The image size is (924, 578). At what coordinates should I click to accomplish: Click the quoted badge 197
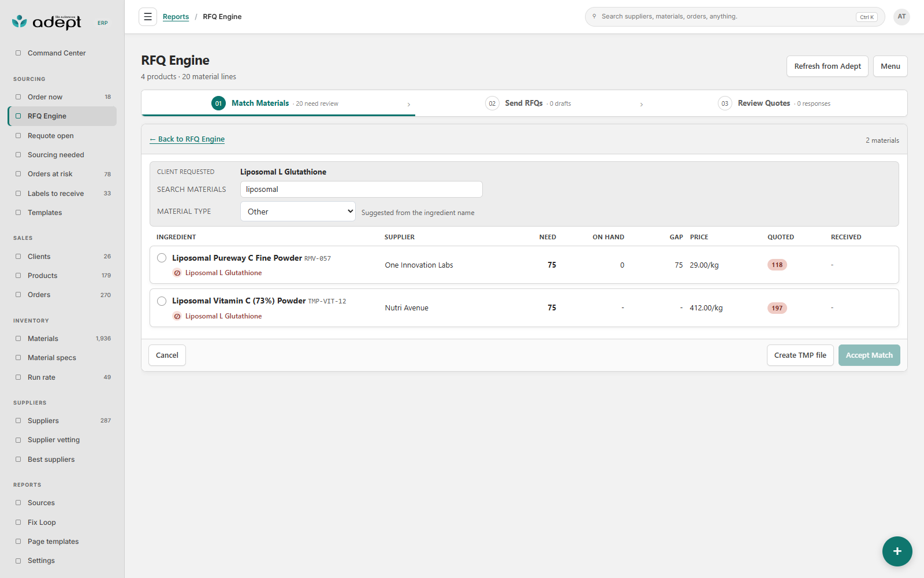(x=777, y=308)
